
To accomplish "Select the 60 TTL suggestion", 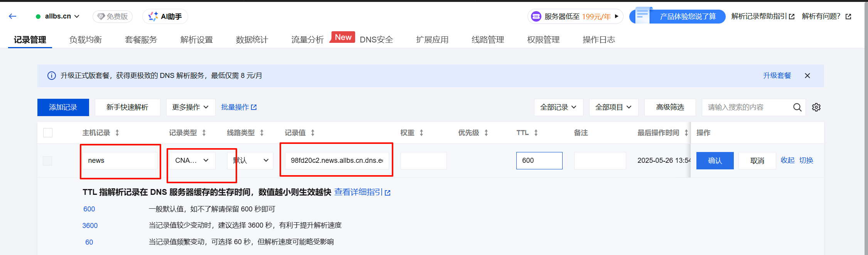I will (x=89, y=242).
